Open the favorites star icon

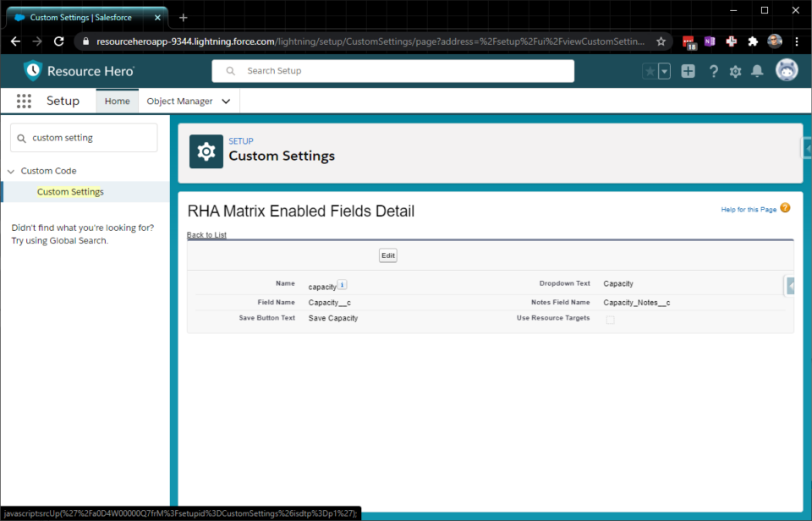[x=650, y=71]
